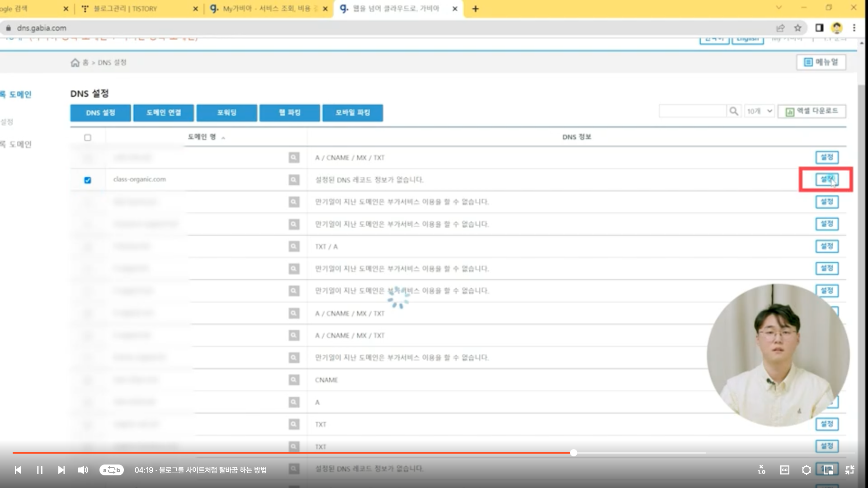
Task: Click the video progress bar handle
Action: (573, 453)
